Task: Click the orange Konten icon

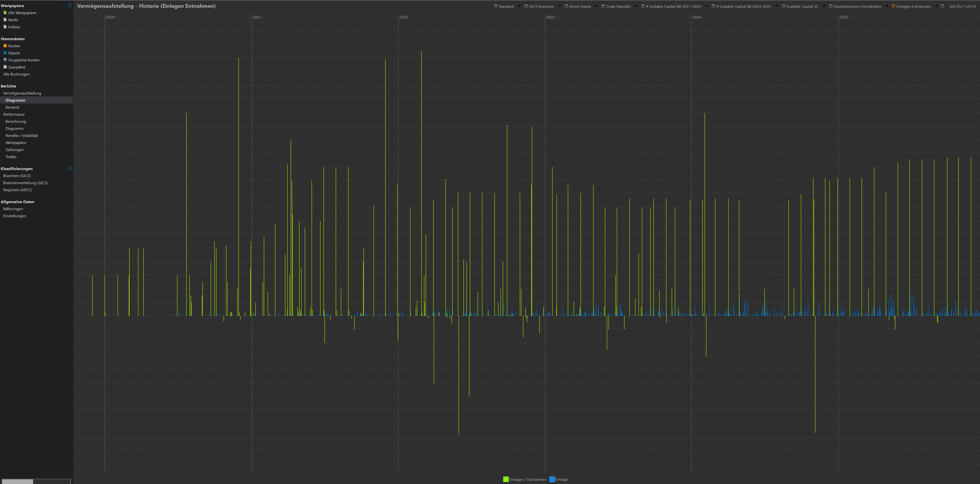Action: pyautogui.click(x=5, y=46)
